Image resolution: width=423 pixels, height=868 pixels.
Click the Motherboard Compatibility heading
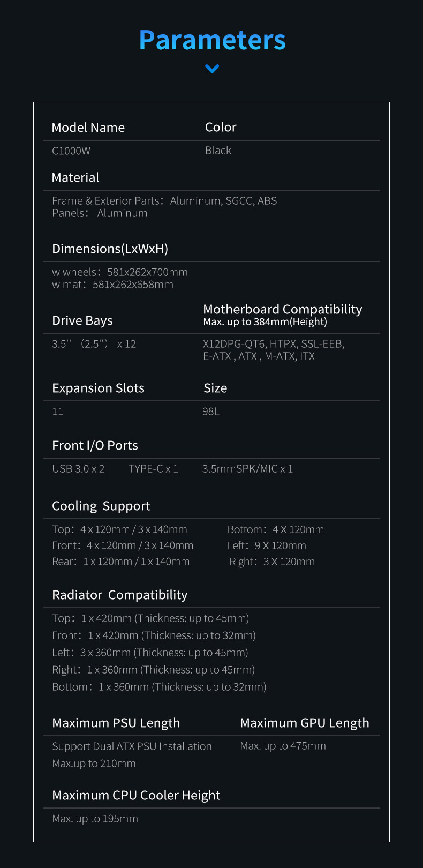283,309
